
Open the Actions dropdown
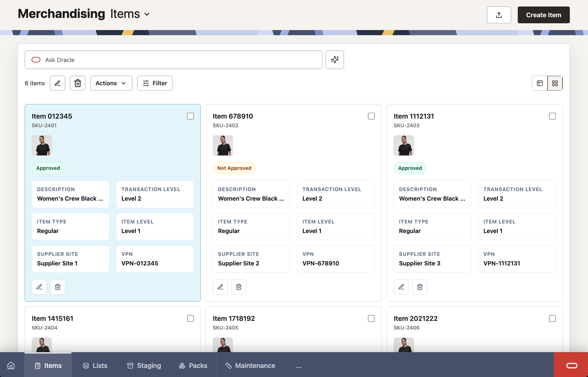pyautogui.click(x=111, y=83)
